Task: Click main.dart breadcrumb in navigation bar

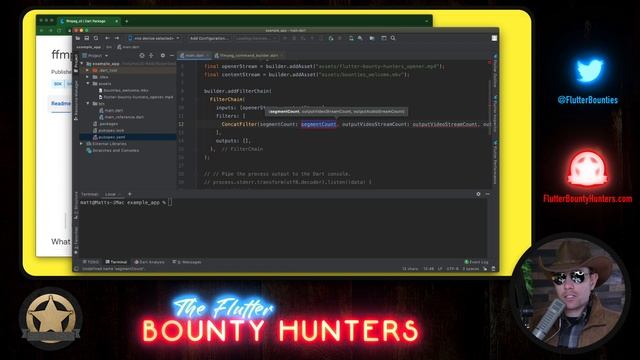Action: pos(128,47)
